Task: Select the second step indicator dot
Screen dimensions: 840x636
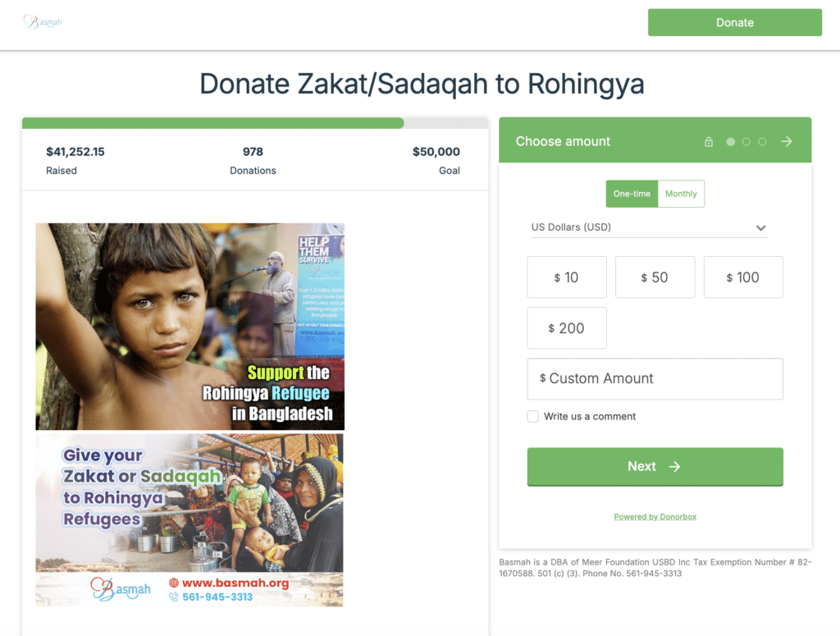Action: [x=746, y=141]
